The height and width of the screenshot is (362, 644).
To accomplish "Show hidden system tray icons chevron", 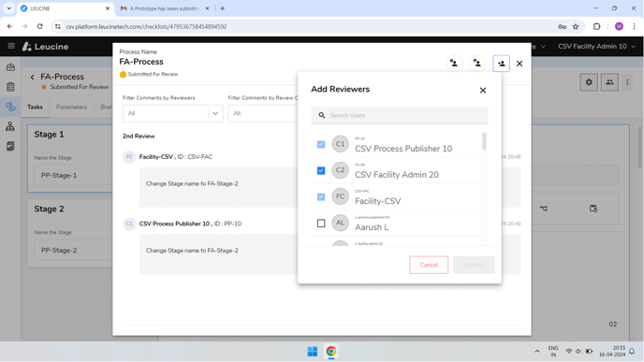I will point(536,352).
